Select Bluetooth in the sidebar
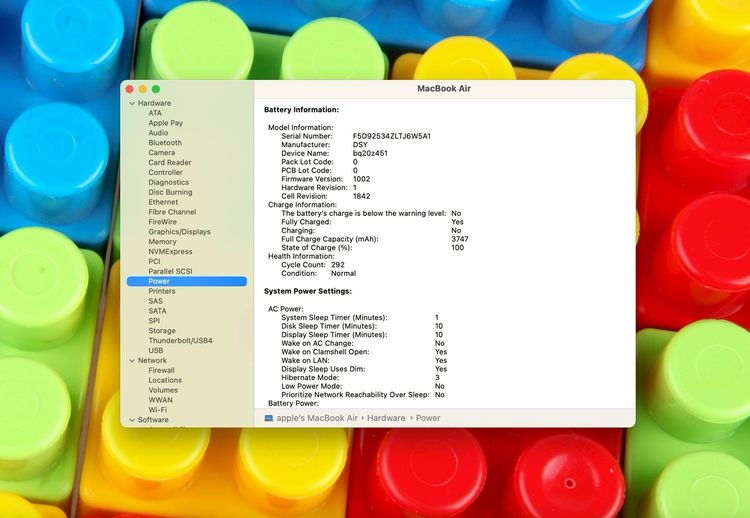Image resolution: width=750 pixels, height=518 pixels. 165,143
